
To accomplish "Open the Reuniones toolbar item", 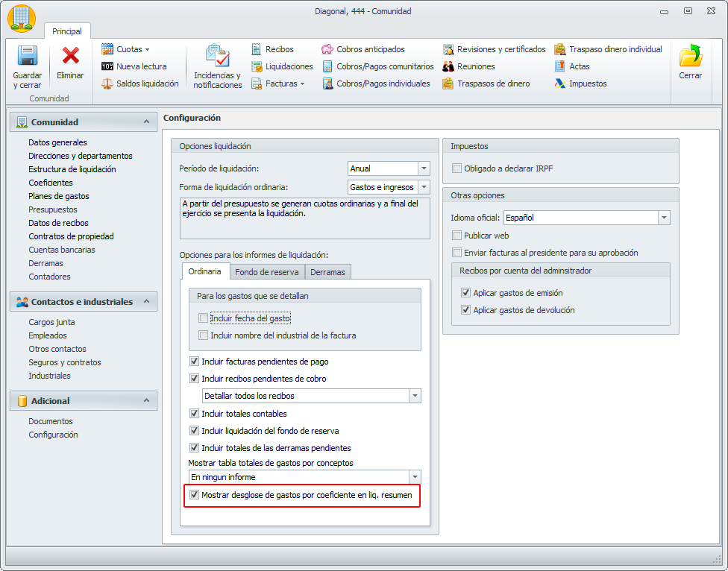I will tap(468, 66).
